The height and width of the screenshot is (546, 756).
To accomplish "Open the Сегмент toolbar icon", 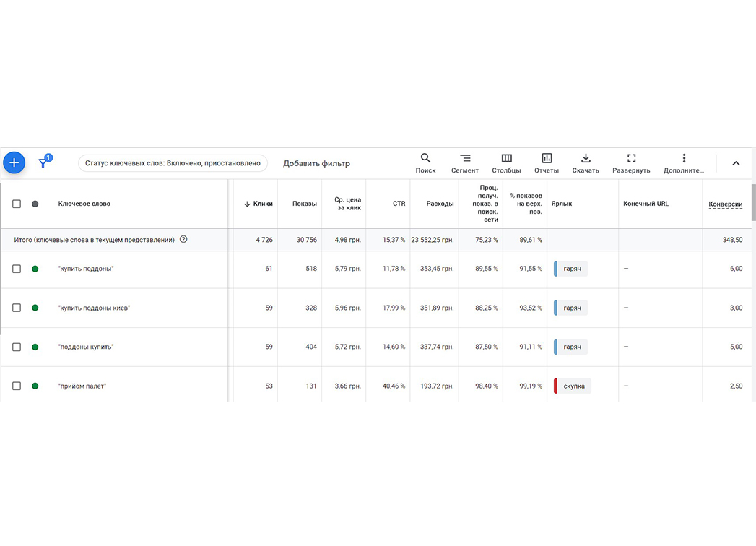I will pos(465,163).
